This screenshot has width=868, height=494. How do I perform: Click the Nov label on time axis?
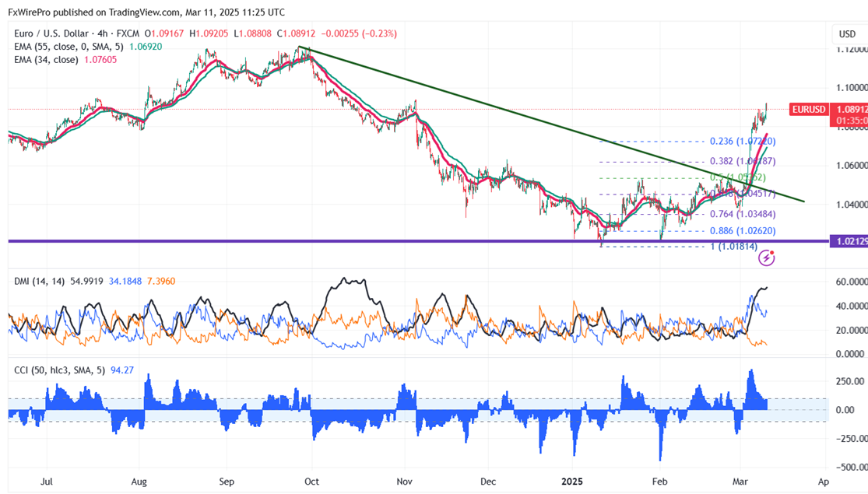405,482
